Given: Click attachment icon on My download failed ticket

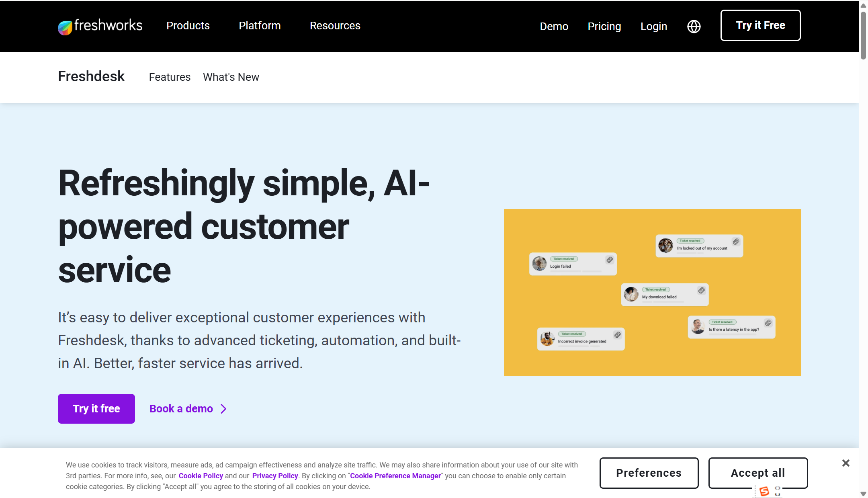Looking at the screenshot, I should tap(701, 290).
